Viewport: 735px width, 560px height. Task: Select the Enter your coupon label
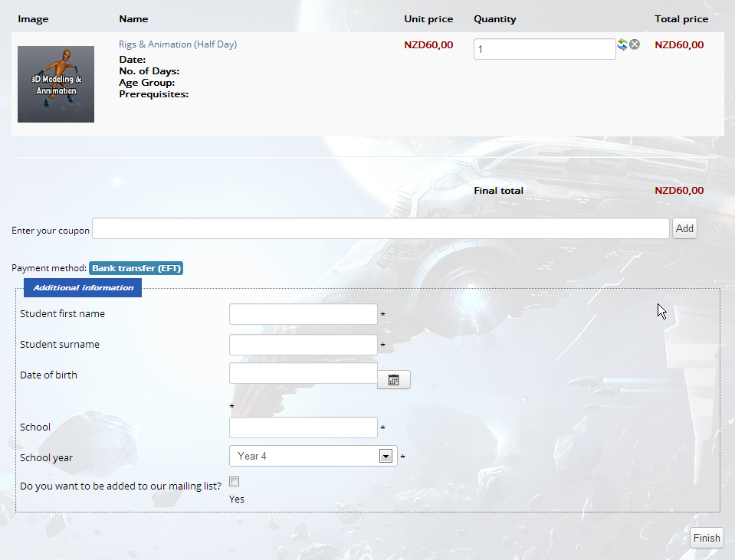(51, 231)
